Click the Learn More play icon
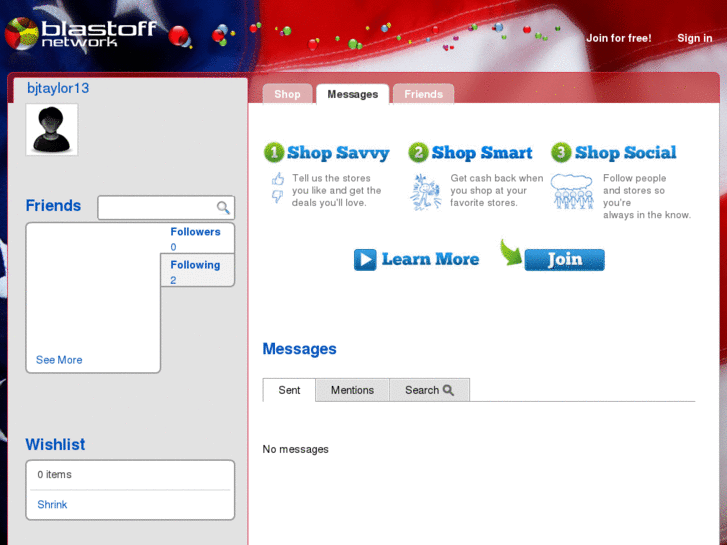 click(365, 259)
